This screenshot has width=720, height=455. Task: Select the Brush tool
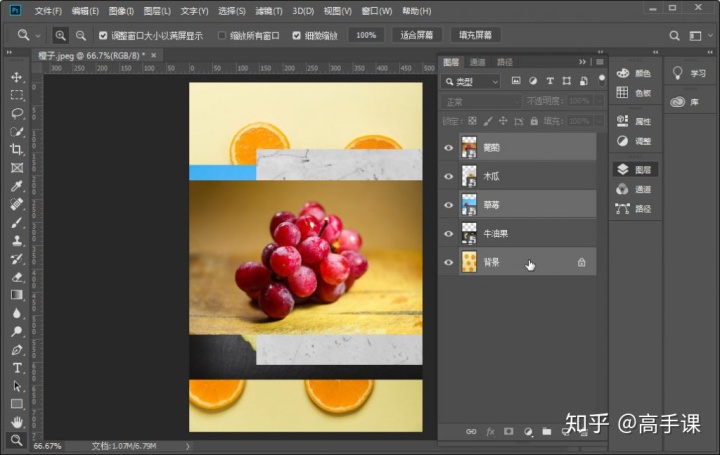click(x=17, y=222)
